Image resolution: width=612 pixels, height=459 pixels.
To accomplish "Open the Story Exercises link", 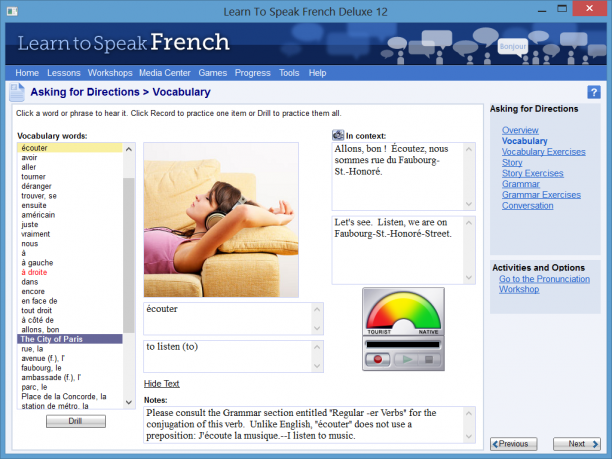I will click(x=532, y=173).
